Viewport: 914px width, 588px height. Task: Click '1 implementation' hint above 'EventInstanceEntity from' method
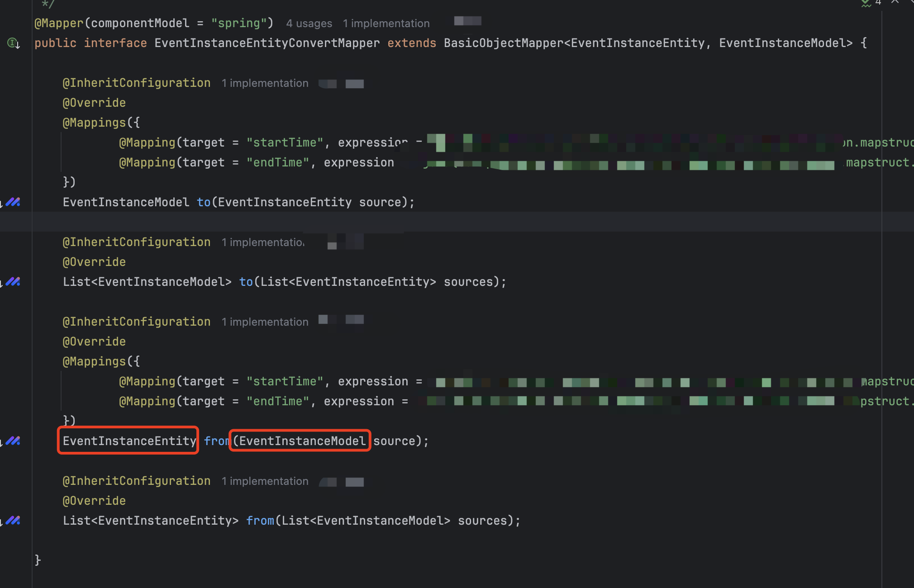(265, 322)
